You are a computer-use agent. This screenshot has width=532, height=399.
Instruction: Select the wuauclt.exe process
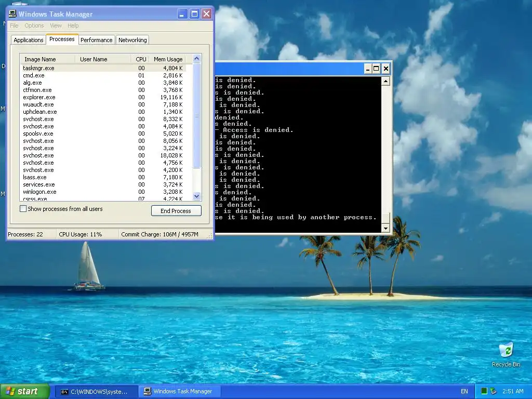(x=102, y=104)
